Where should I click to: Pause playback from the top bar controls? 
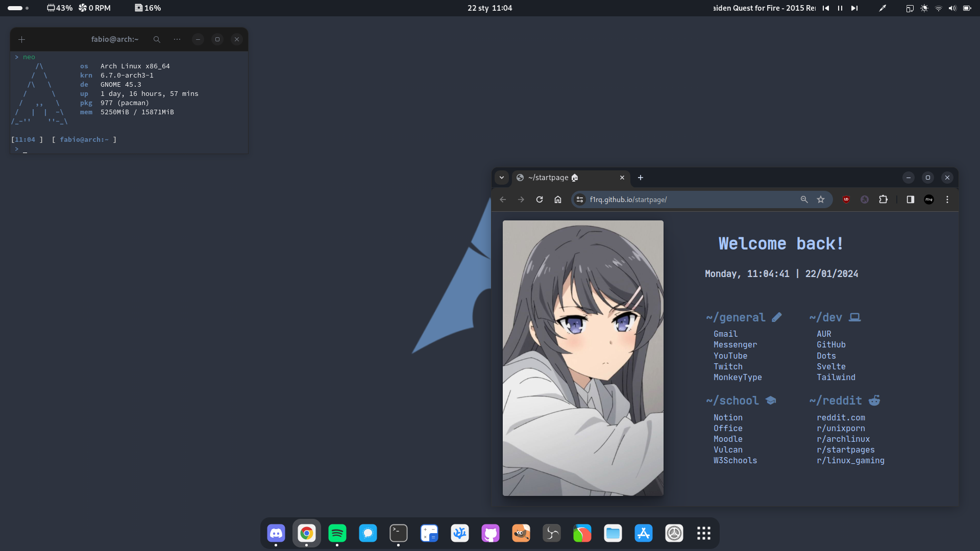(840, 8)
